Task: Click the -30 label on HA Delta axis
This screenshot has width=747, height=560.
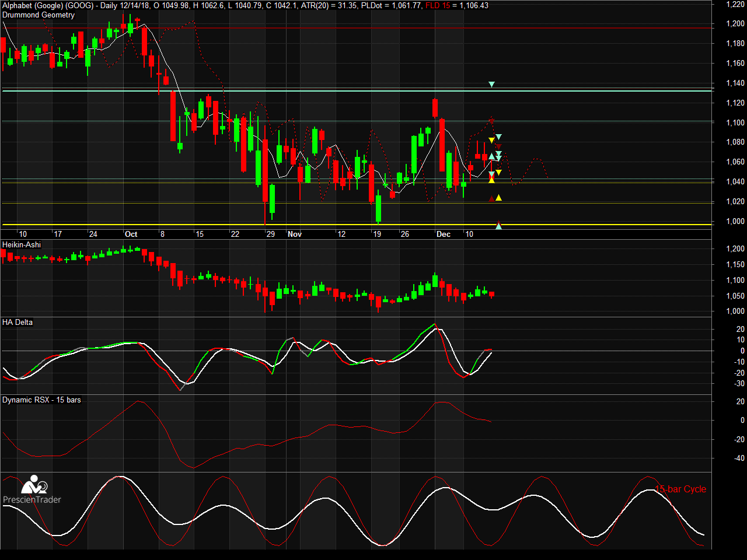Action: click(x=739, y=383)
